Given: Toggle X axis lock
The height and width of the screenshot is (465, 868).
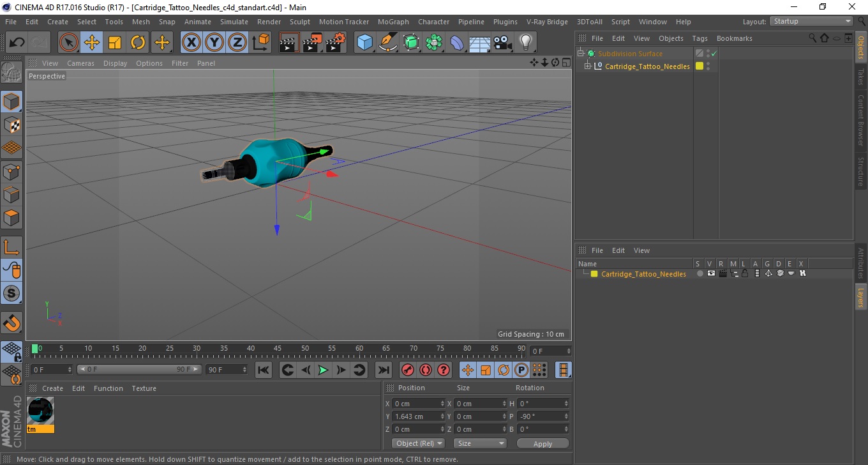Looking at the screenshot, I should coord(191,43).
